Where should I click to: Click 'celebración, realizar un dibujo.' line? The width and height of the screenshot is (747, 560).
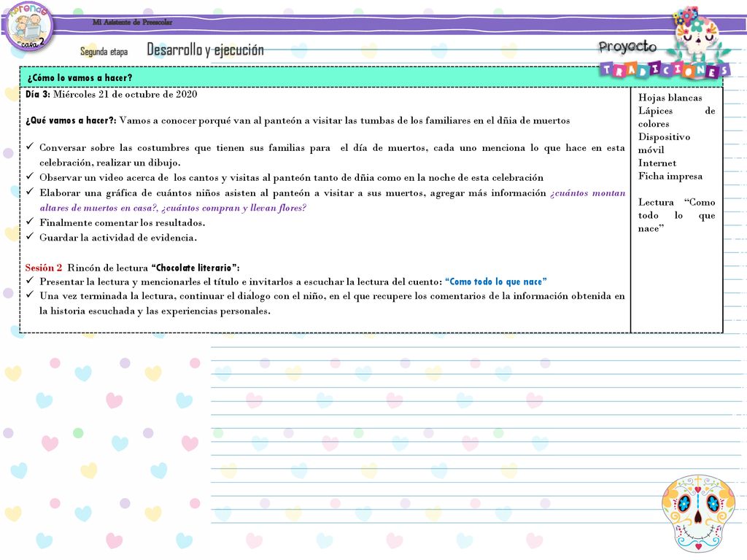(x=110, y=163)
